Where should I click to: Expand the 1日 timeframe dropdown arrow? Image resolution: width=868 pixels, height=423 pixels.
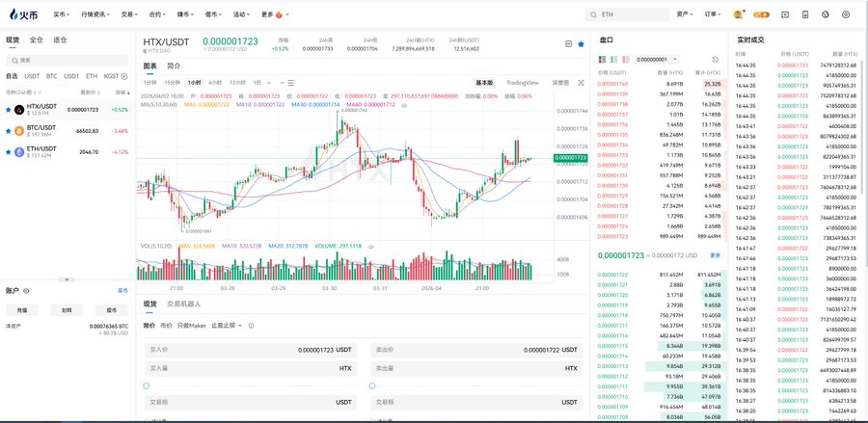(x=269, y=83)
